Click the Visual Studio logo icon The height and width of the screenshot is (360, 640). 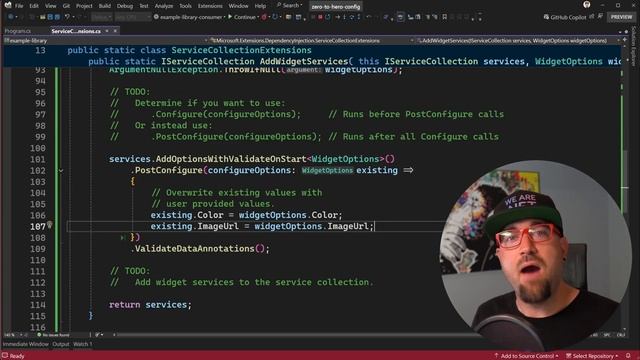(8, 5)
